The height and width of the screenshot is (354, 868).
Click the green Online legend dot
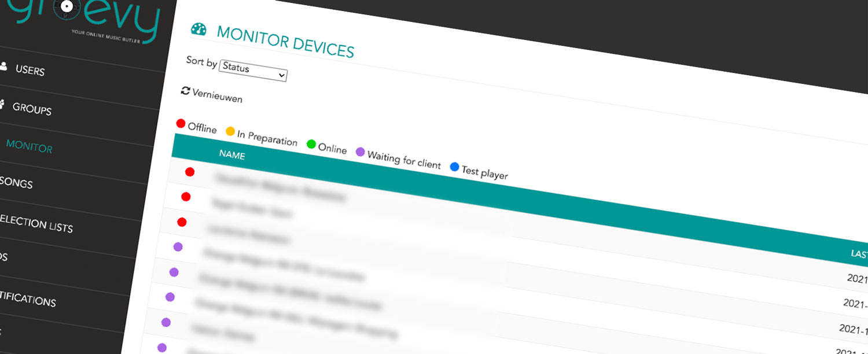(x=311, y=144)
